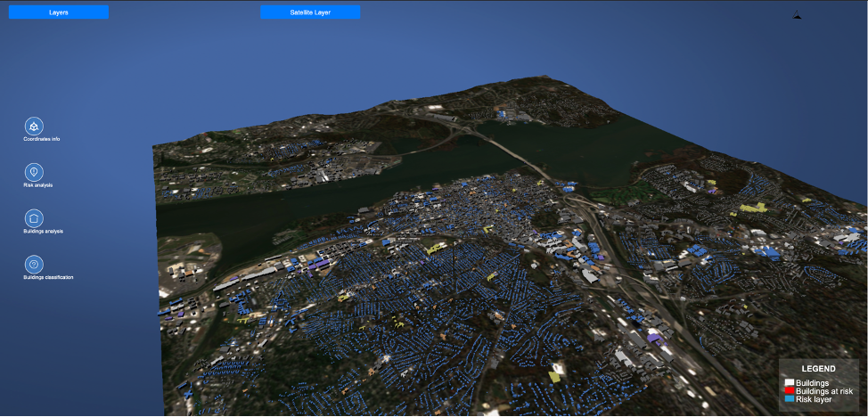This screenshot has height=417, width=868.
Task: Launch the Risk analysis icon
Action: coord(35,172)
